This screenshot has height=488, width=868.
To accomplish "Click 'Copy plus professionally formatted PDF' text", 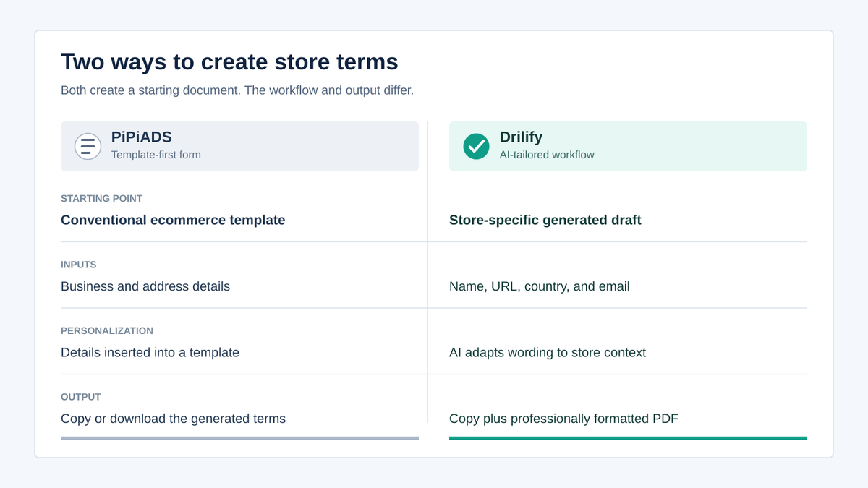I will pyautogui.click(x=563, y=419).
